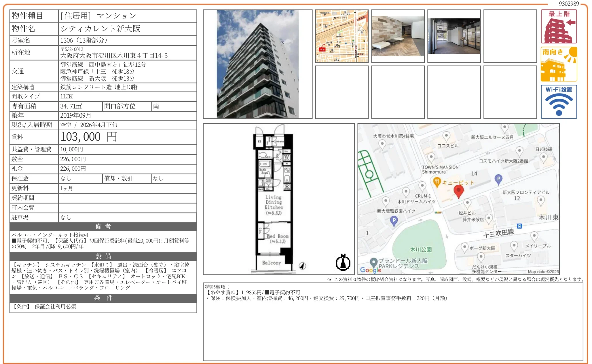Click the parking P marker near 新大阪雅叙園ハイツ
Image resolution: width=592 pixels, height=364 pixels.
pos(394,221)
